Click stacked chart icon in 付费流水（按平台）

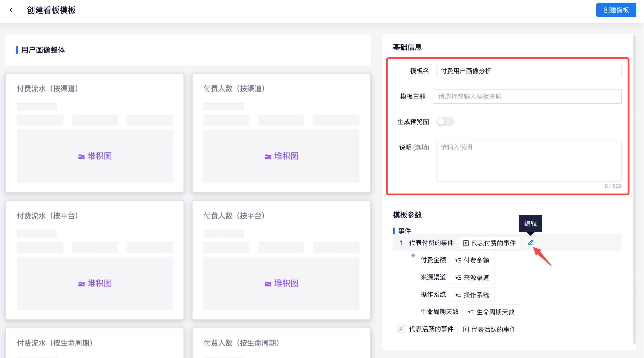(x=81, y=284)
